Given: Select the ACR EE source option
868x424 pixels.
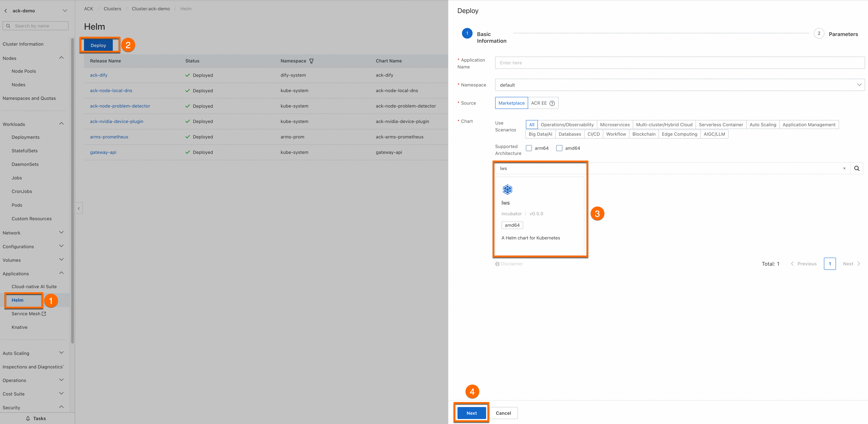Looking at the screenshot, I should [539, 103].
